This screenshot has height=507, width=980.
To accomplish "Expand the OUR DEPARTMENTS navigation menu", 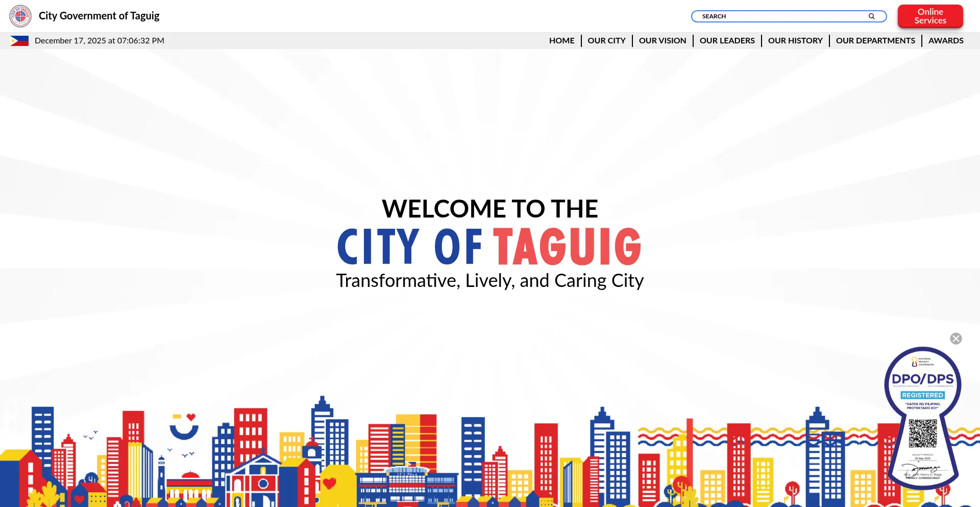I will [x=875, y=40].
